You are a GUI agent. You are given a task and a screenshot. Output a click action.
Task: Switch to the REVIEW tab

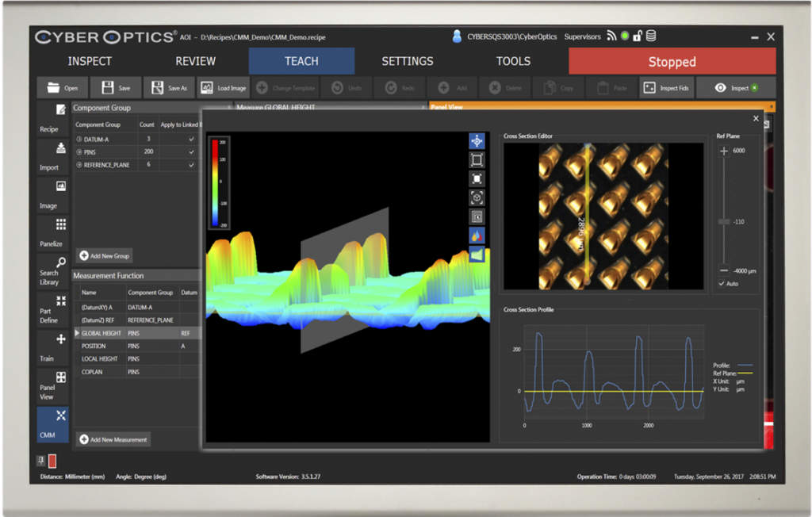coord(195,61)
